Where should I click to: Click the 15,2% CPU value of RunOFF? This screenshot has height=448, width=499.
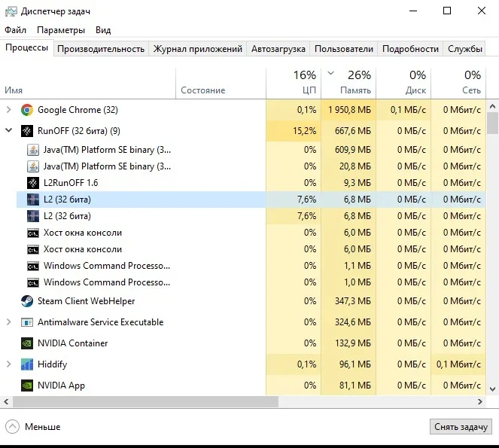coord(305,131)
